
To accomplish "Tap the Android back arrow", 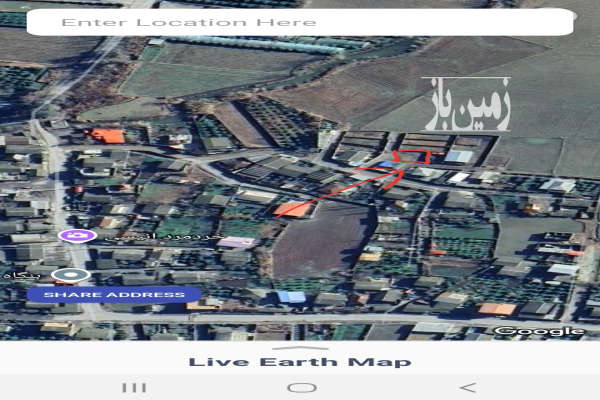I will pos(468,387).
